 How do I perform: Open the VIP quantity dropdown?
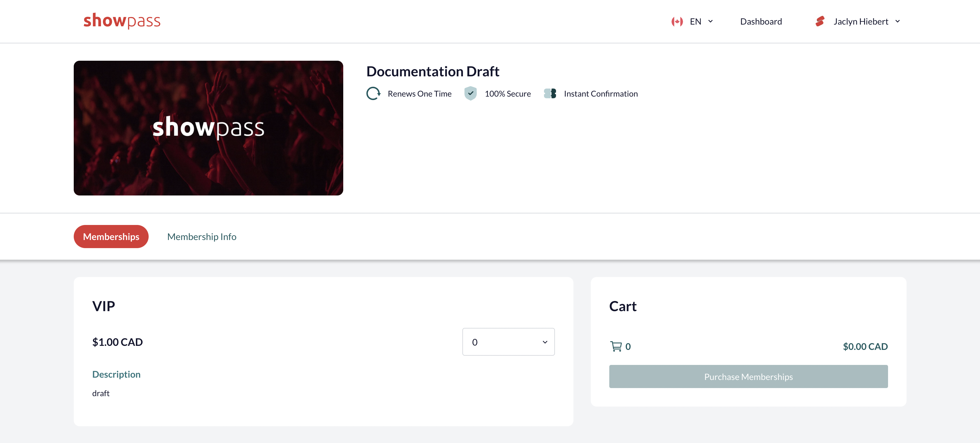[x=508, y=342]
